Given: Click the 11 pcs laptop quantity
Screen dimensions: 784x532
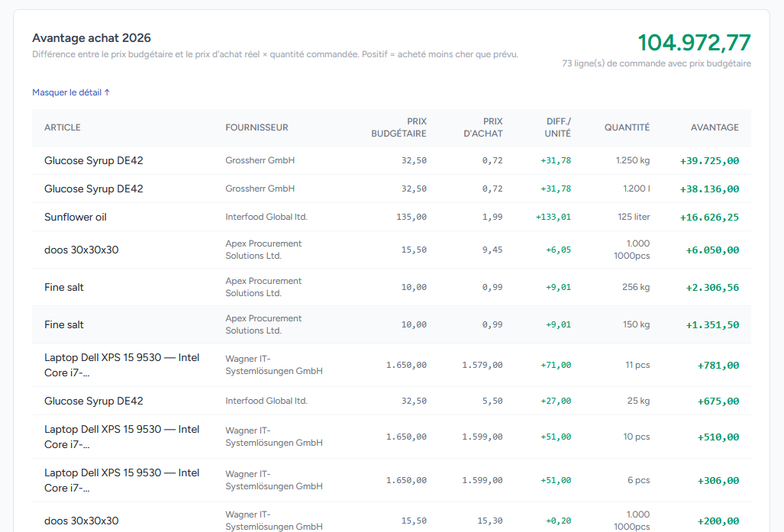Looking at the screenshot, I should (x=637, y=365).
